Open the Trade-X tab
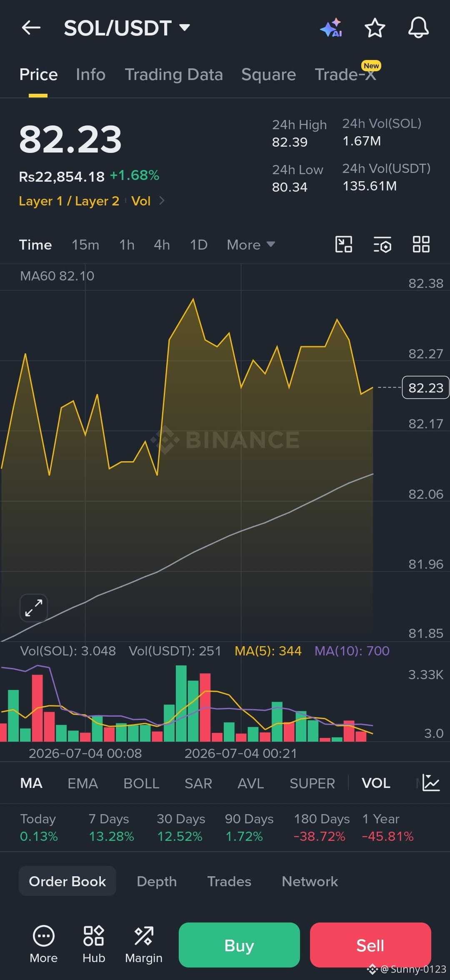450x980 pixels. pos(345,75)
